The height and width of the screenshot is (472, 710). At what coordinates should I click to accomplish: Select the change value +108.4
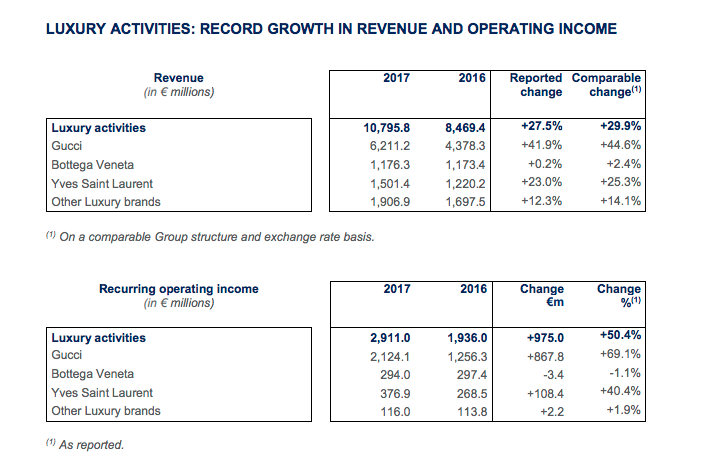point(545,394)
